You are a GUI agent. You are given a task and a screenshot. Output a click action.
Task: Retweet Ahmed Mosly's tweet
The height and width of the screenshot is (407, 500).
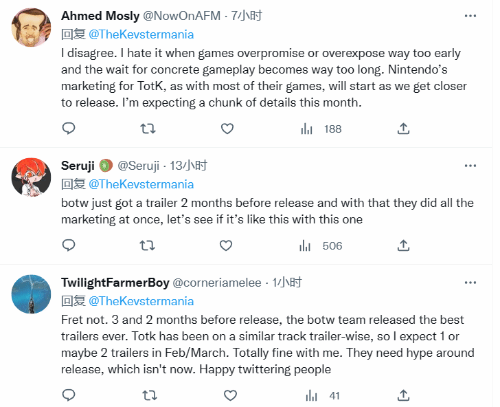pyautogui.click(x=147, y=128)
